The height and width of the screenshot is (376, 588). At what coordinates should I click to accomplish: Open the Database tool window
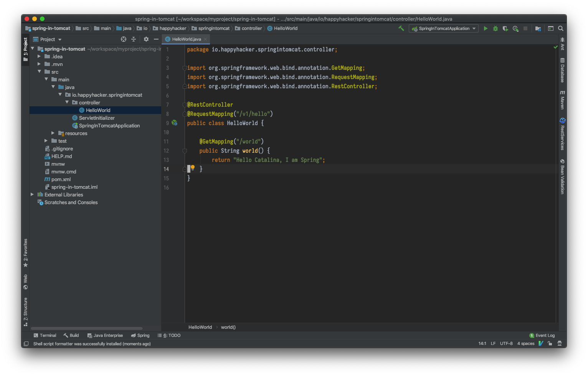(x=562, y=70)
